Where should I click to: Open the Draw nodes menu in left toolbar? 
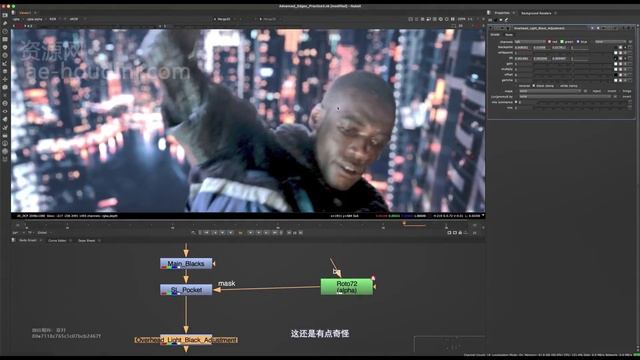point(5,23)
